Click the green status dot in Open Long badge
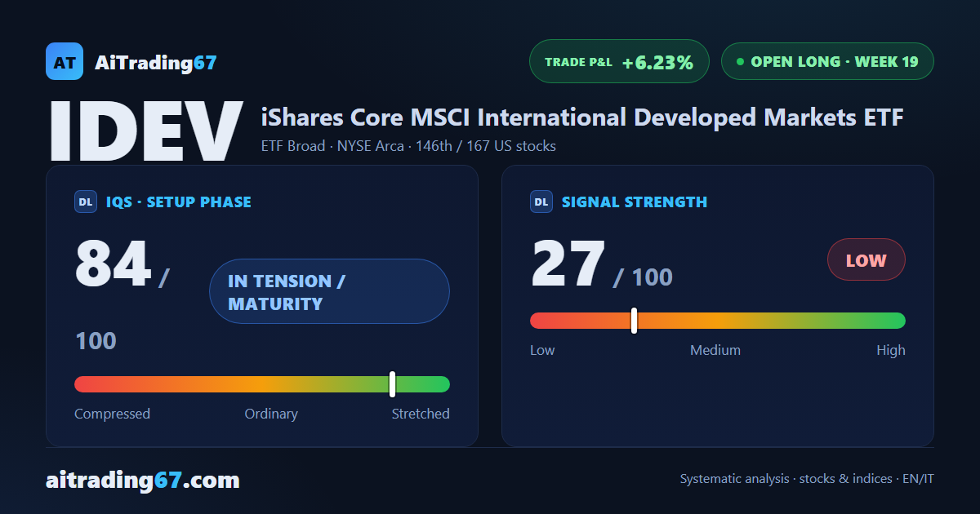Image resolution: width=980 pixels, height=514 pixels. [x=740, y=61]
